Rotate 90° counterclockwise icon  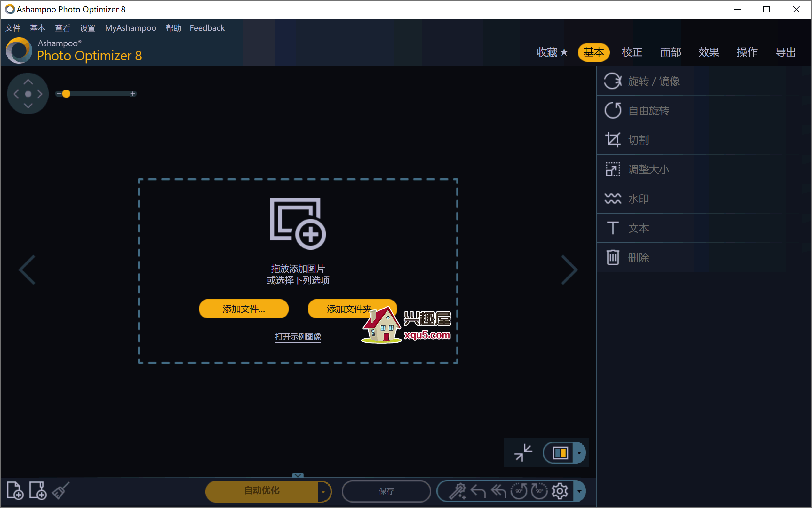[x=519, y=491]
